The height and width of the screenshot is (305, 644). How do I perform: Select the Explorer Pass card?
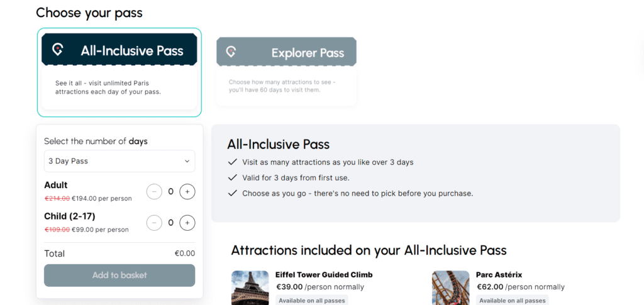tap(286, 72)
